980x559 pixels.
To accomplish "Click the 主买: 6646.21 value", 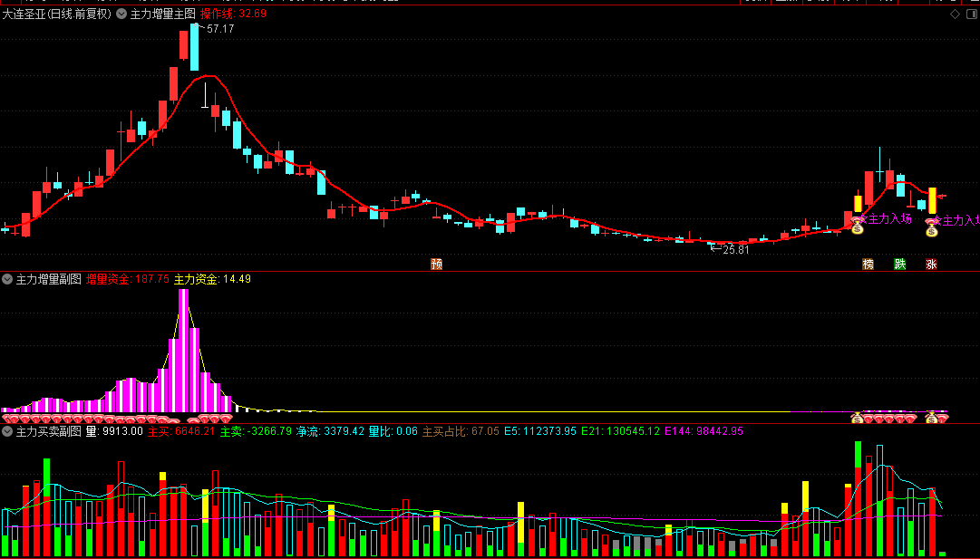I will pos(181,431).
